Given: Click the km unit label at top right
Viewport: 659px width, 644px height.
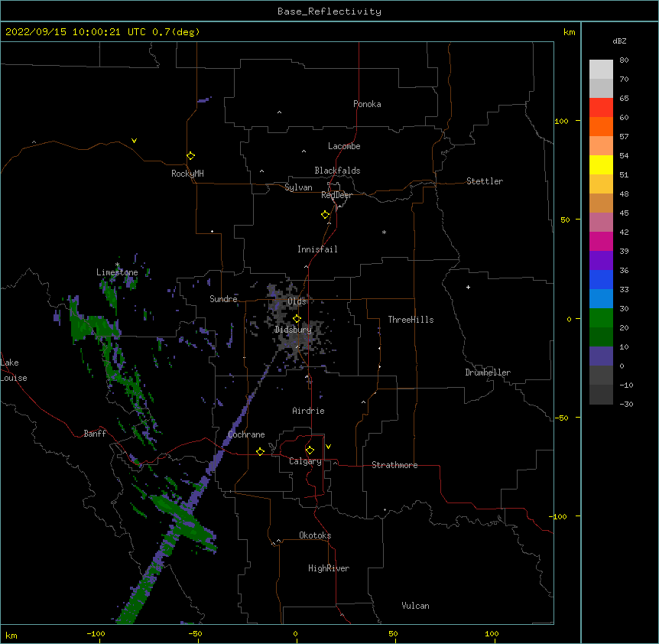Looking at the screenshot, I should pos(569,32).
